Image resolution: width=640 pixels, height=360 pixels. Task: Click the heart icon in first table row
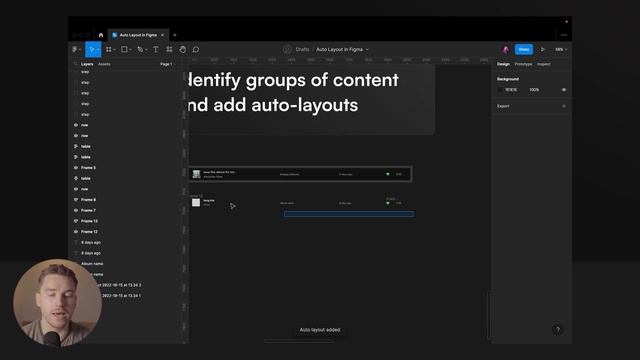[x=388, y=174]
